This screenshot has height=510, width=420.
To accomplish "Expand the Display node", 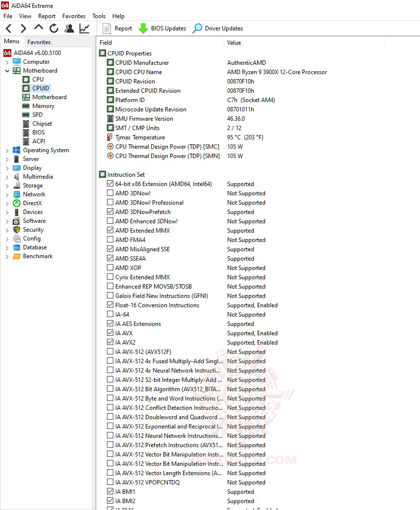I will coord(7,168).
